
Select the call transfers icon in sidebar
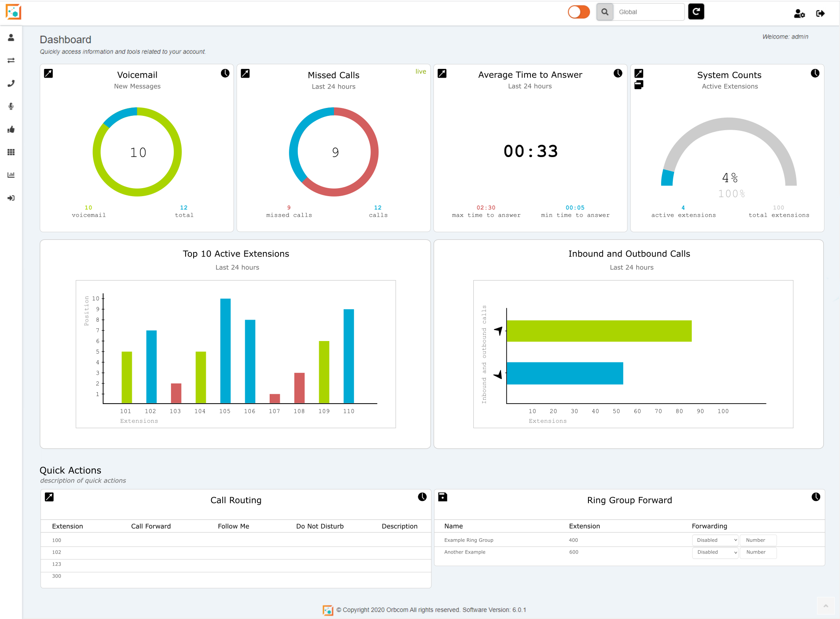coord(11,60)
